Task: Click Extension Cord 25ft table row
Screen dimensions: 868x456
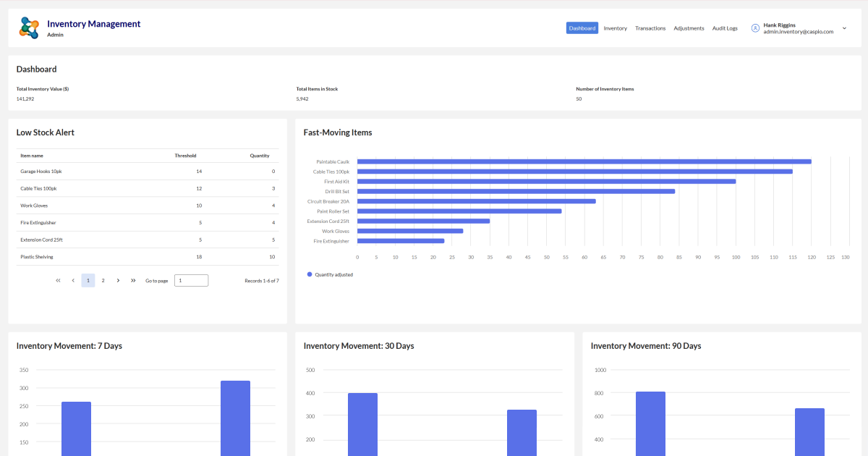Action: [x=148, y=240]
